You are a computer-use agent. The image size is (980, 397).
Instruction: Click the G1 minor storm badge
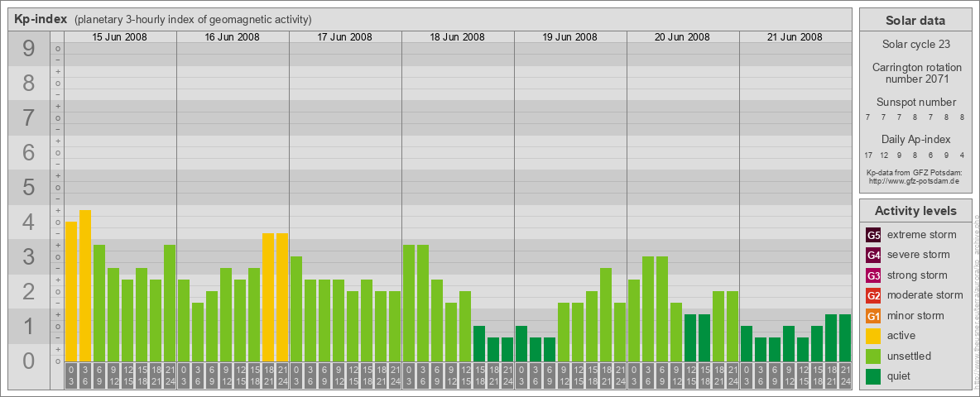point(873,316)
